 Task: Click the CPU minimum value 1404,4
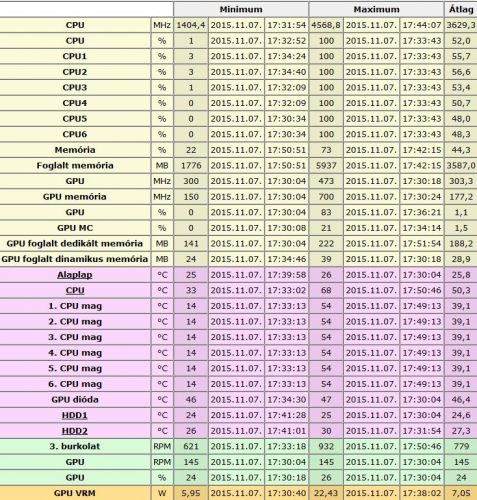(191, 25)
